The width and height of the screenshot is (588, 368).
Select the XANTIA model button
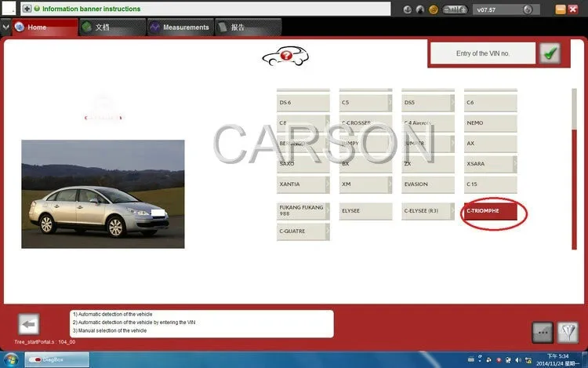click(303, 184)
